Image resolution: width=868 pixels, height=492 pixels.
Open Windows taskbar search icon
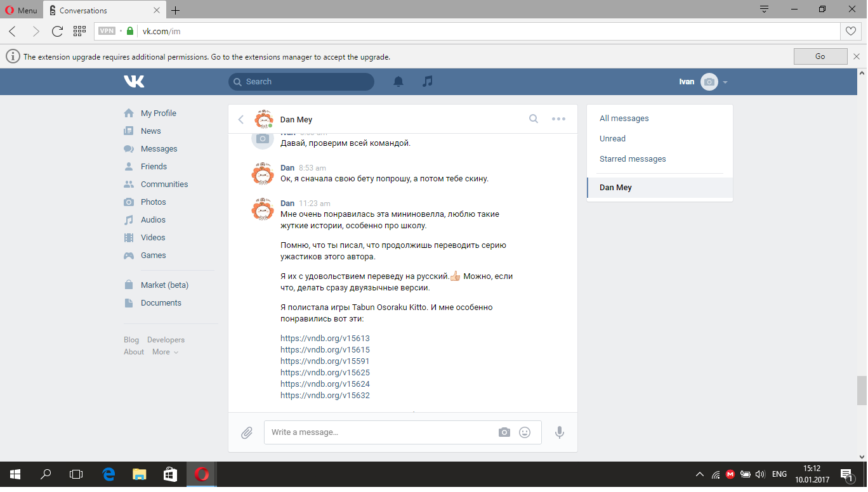46,474
